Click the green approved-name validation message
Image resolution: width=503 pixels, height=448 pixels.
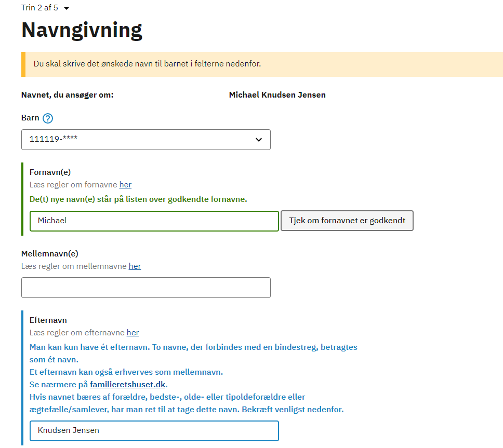pyautogui.click(x=138, y=199)
